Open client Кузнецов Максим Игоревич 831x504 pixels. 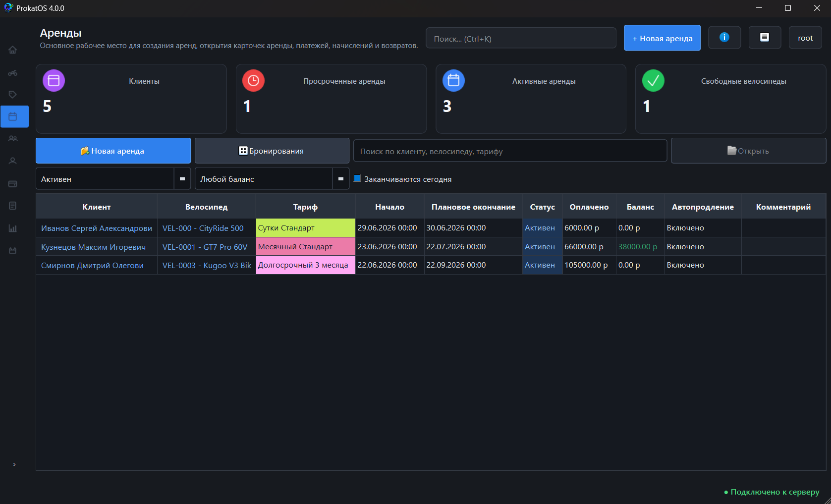97,247
